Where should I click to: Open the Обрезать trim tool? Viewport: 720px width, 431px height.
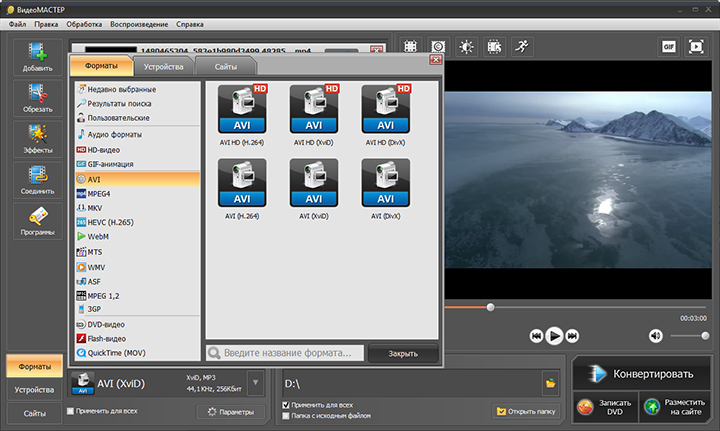coord(38,98)
